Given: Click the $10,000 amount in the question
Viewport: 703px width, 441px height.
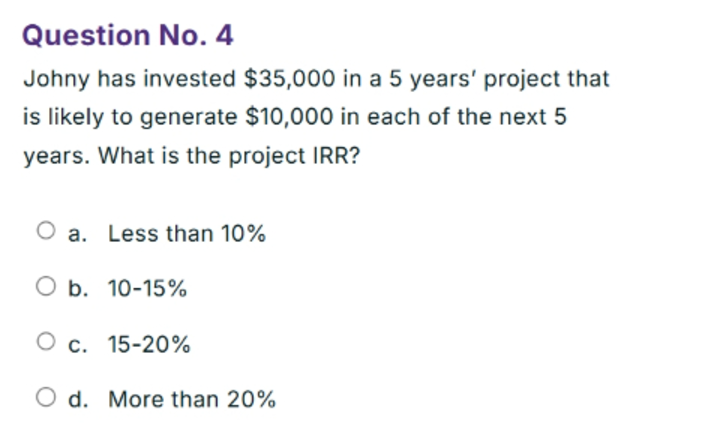Looking at the screenshot, I should point(289,117).
